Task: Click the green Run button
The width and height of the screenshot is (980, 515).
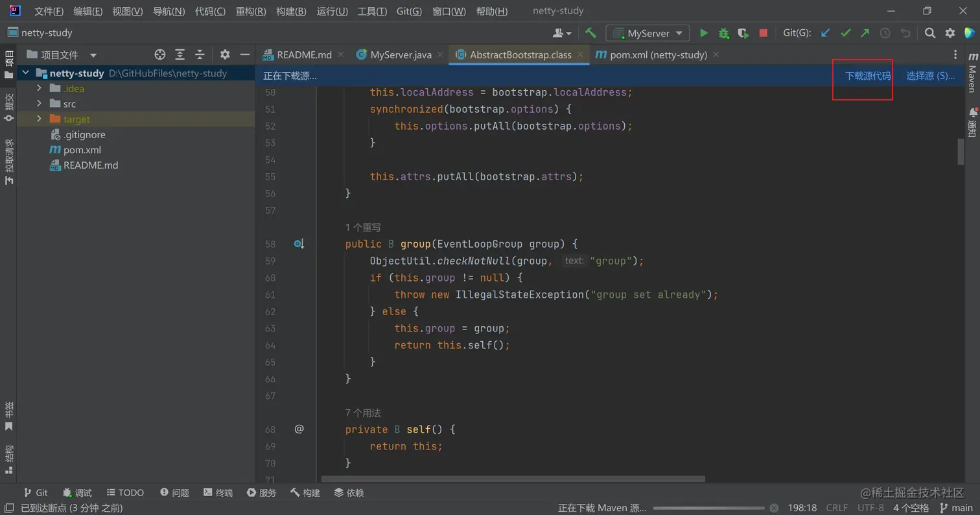Action: tap(703, 33)
